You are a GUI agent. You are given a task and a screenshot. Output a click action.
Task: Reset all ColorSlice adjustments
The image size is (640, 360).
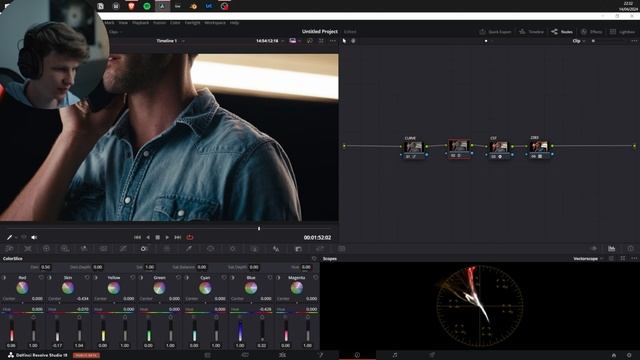click(x=314, y=258)
